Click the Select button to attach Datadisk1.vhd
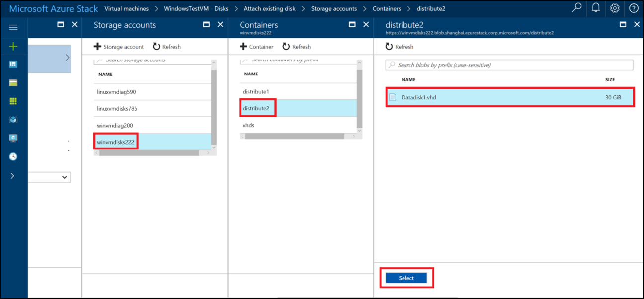644x299 pixels. coord(406,278)
